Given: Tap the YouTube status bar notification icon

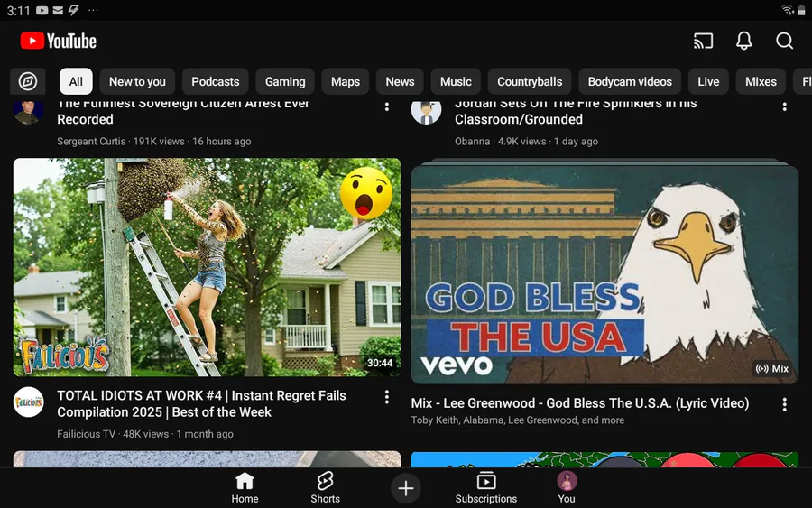Looking at the screenshot, I should click(42, 10).
